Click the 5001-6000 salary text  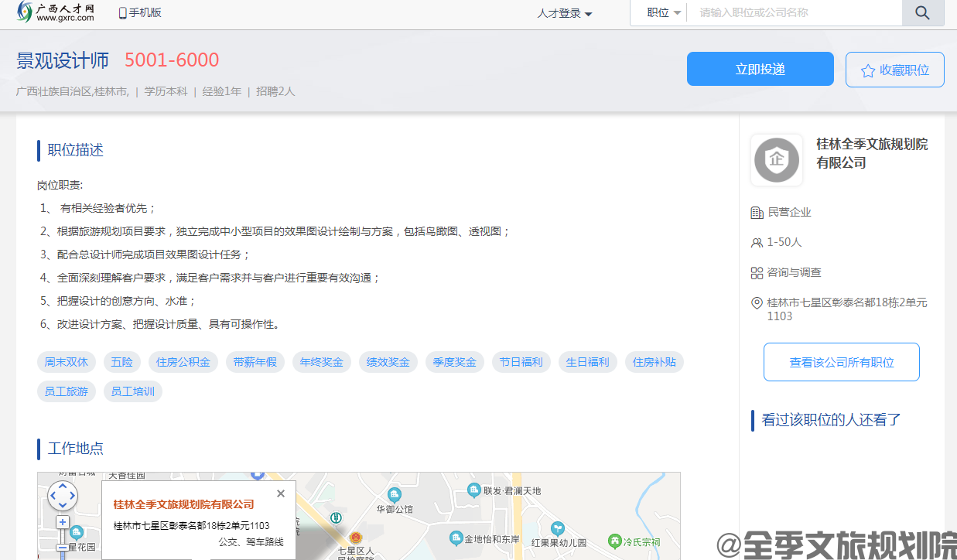[x=172, y=60]
